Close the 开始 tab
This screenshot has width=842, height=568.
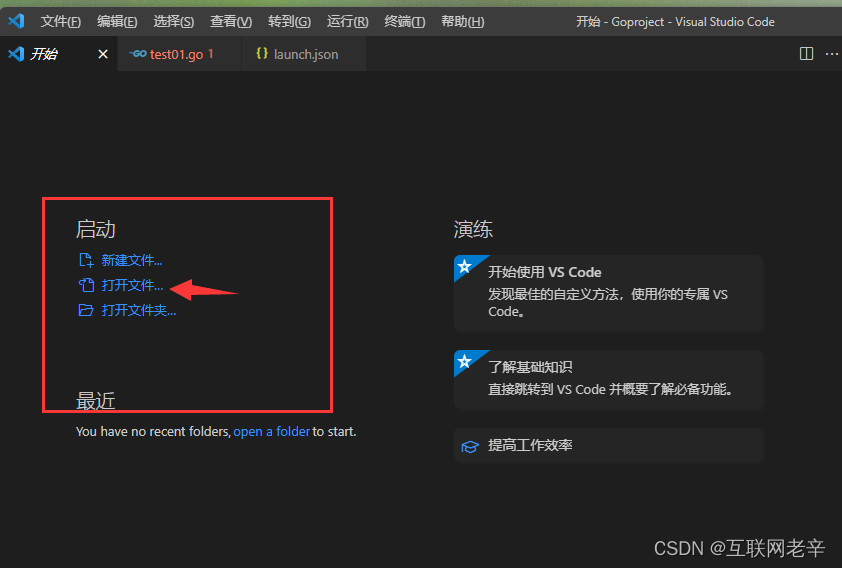pyautogui.click(x=103, y=54)
